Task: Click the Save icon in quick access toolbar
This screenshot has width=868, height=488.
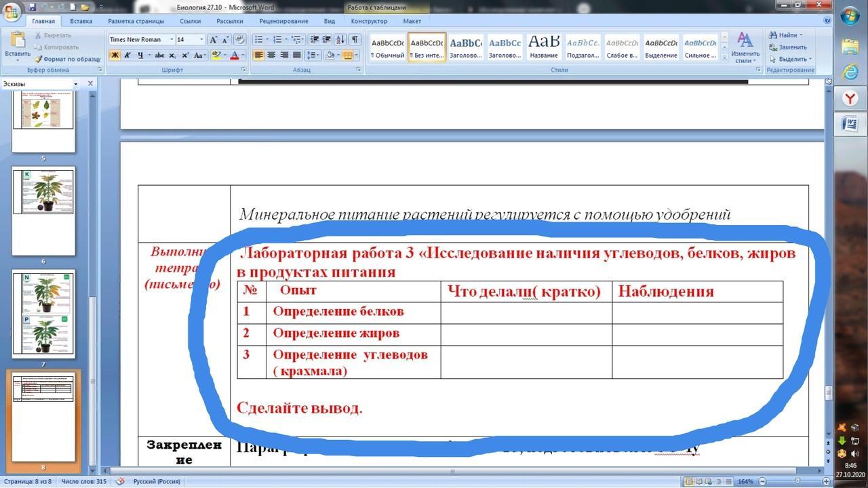Action: 33,7
